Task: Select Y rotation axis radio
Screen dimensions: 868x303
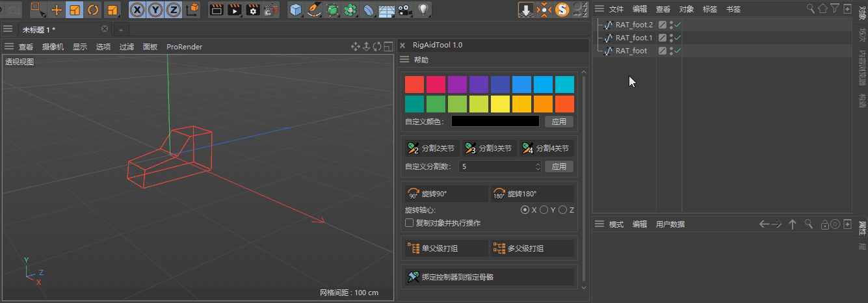Action: (544, 210)
